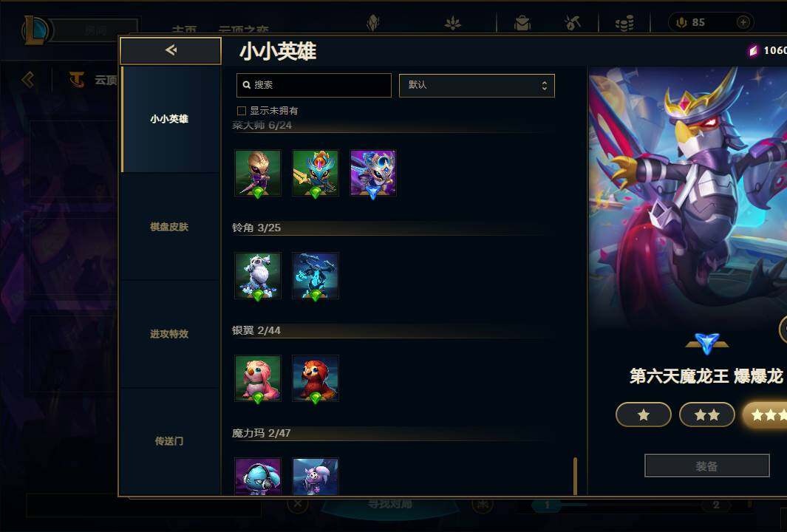The image size is (787, 532).
Task: Select the one-star variant button
Action: coord(644,415)
